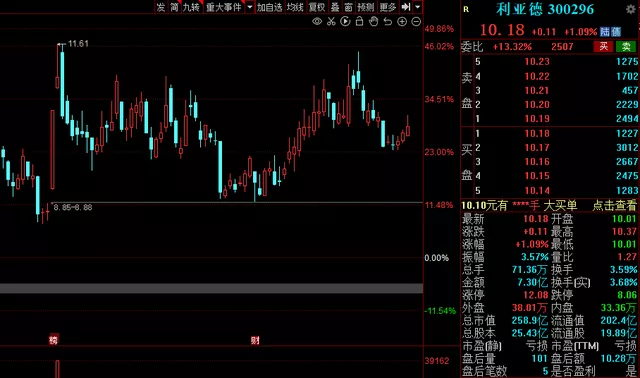
Task: Select sell level 2 price 10.20
Action: [x=537, y=105]
